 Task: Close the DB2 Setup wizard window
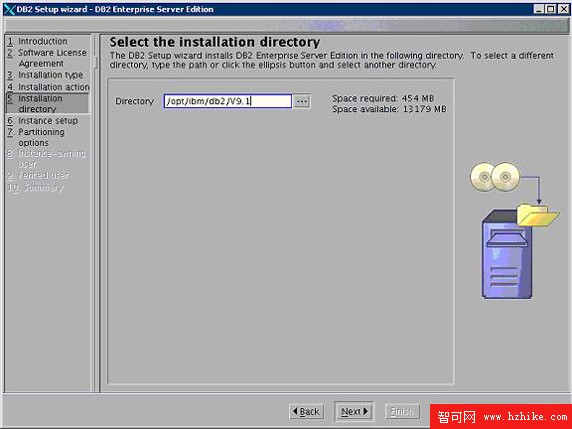point(563,9)
